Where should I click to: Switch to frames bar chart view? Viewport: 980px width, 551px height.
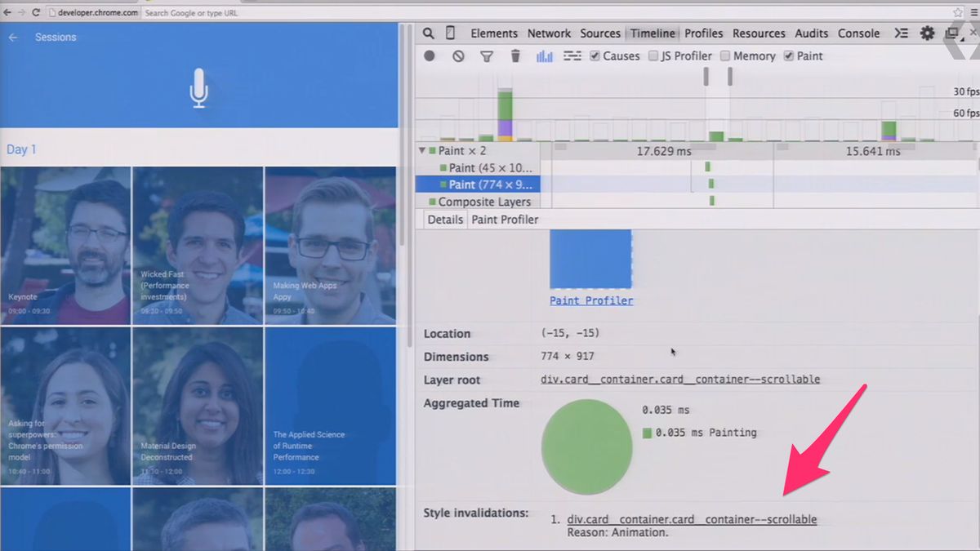click(x=544, y=56)
